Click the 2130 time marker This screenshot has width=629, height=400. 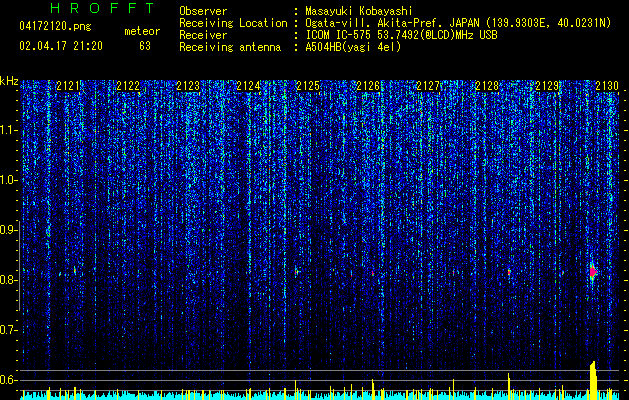[x=607, y=86]
